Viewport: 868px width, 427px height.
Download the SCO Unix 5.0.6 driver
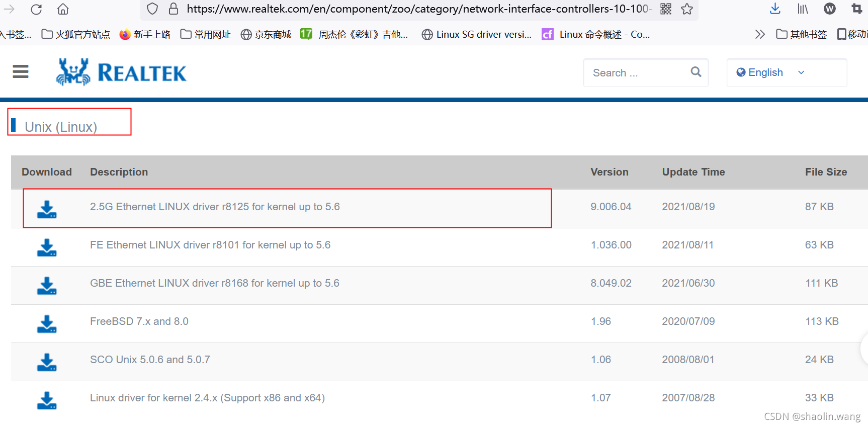click(x=47, y=362)
